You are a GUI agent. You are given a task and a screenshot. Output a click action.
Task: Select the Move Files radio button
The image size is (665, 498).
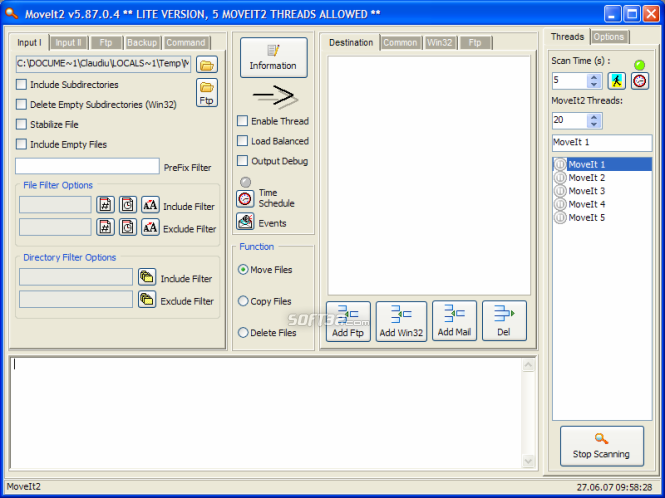243,269
